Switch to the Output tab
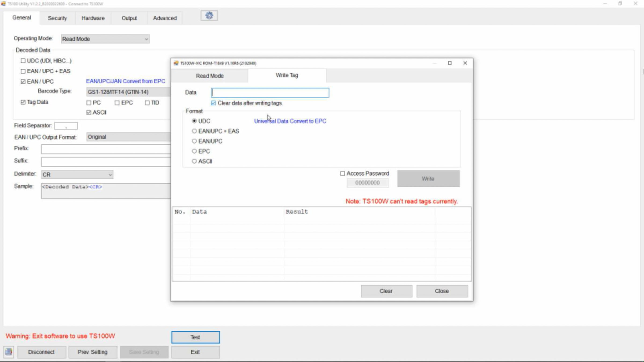 [x=129, y=18]
